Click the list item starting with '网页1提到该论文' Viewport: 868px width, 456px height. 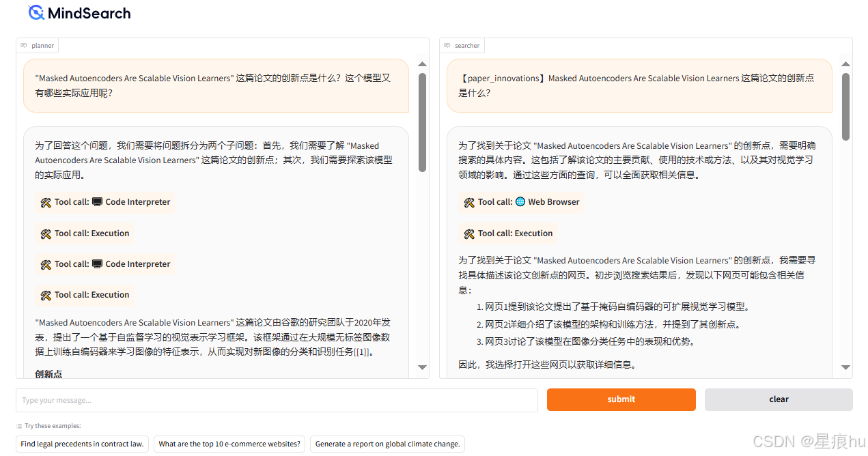click(617, 307)
